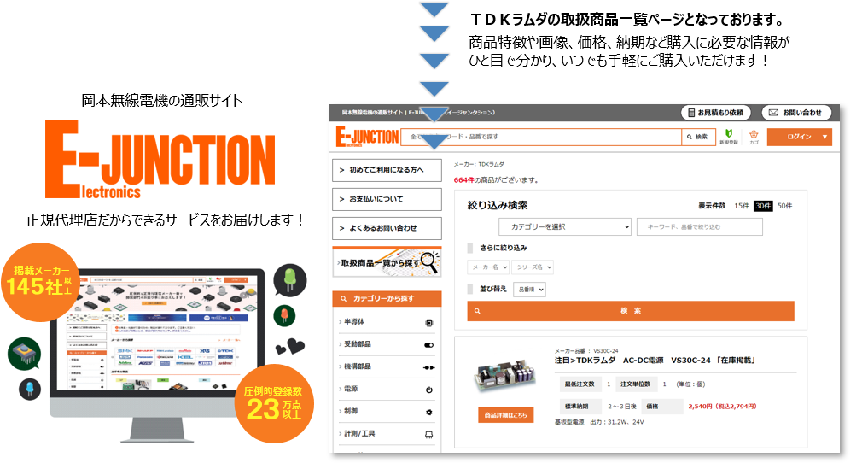Expand the ログイン login dropdown
Screen dimensions: 868x469
[800, 137]
